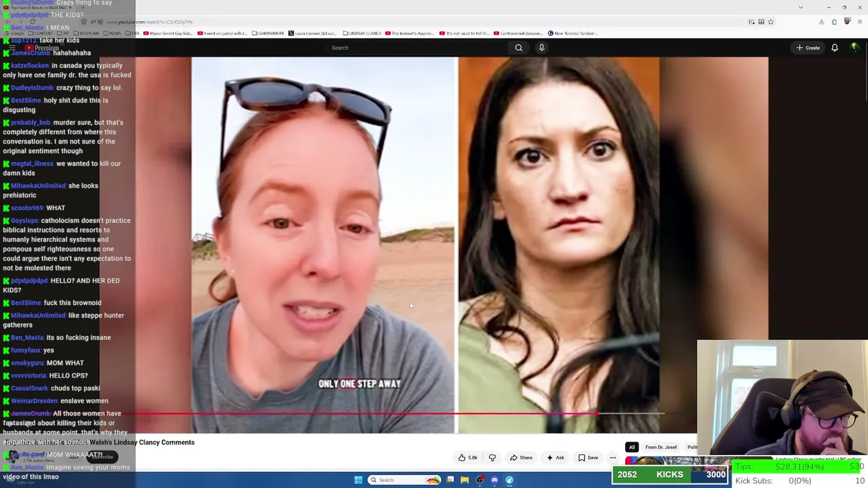The height and width of the screenshot is (488, 868).
Task: Click the Create button on YouTube
Action: (808, 47)
